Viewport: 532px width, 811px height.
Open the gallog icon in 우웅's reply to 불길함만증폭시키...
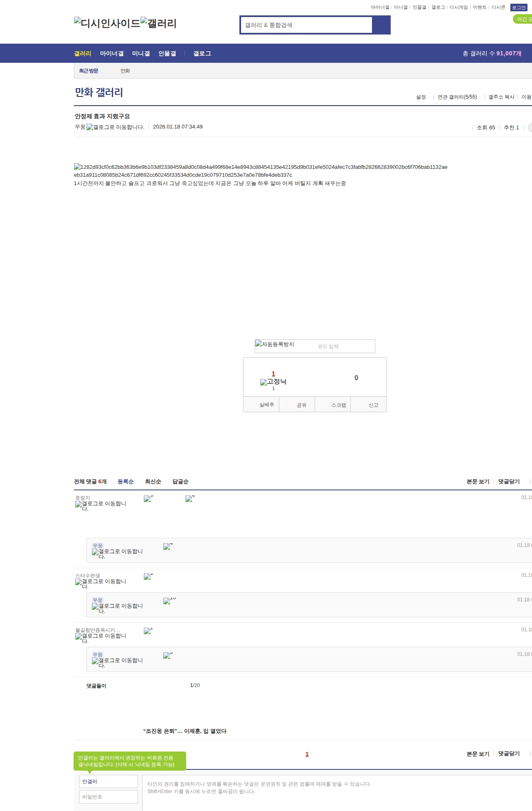coord(117,663)
